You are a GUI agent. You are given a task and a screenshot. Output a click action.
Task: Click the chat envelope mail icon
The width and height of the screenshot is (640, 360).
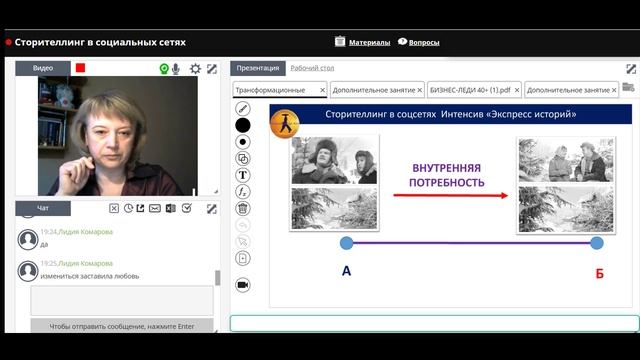(x=155, y=209)
